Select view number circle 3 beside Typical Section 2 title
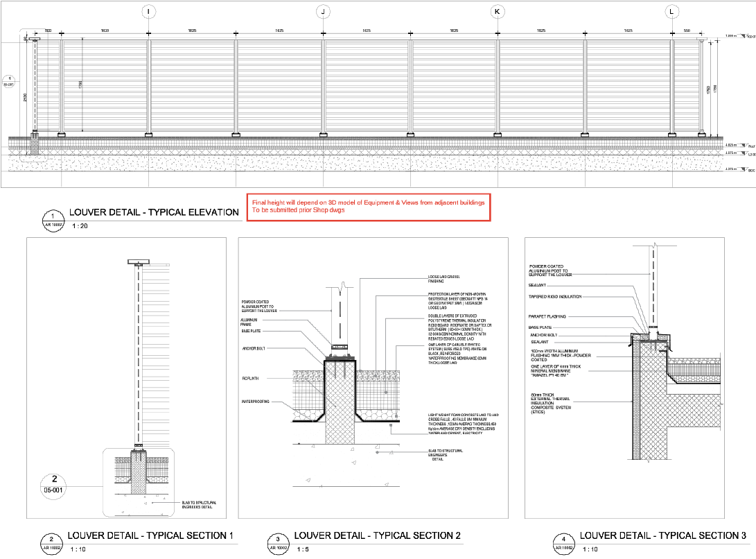 pos(278,543)
